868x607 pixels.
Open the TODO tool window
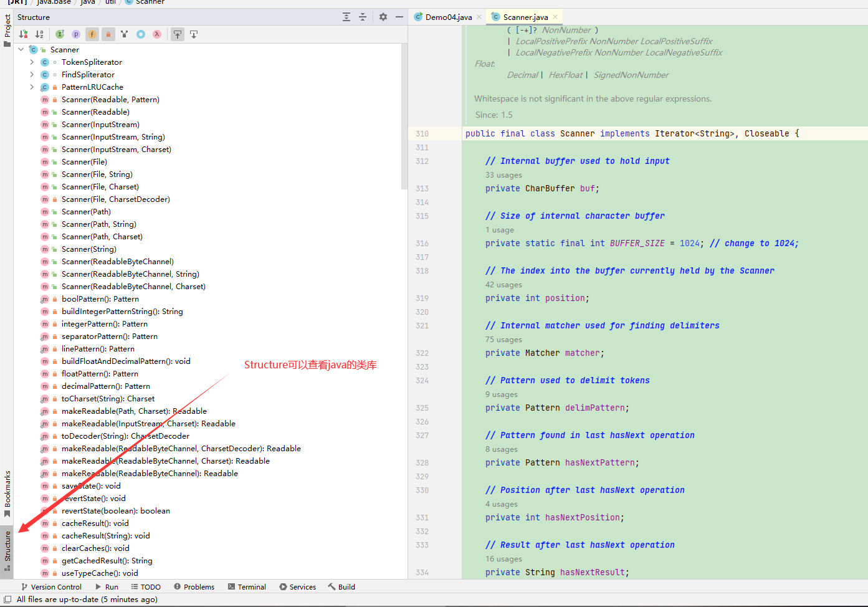tap(146, 586)
